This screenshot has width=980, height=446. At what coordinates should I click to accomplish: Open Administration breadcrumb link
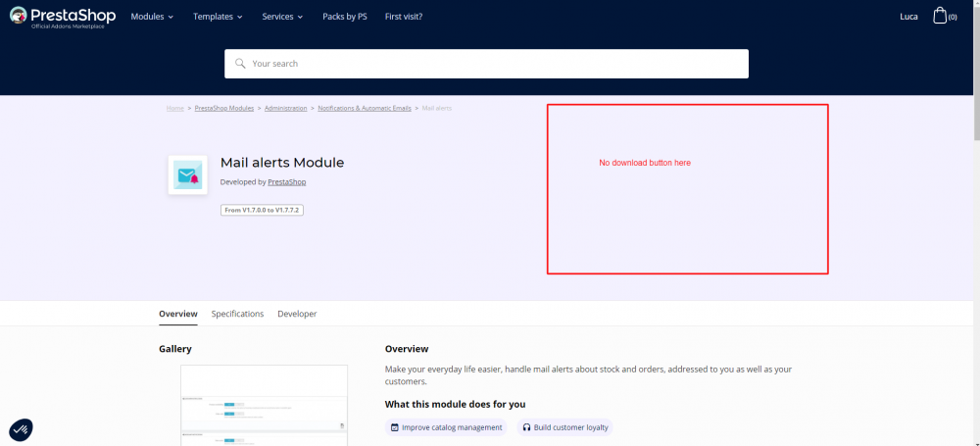(x=285, y=108)
